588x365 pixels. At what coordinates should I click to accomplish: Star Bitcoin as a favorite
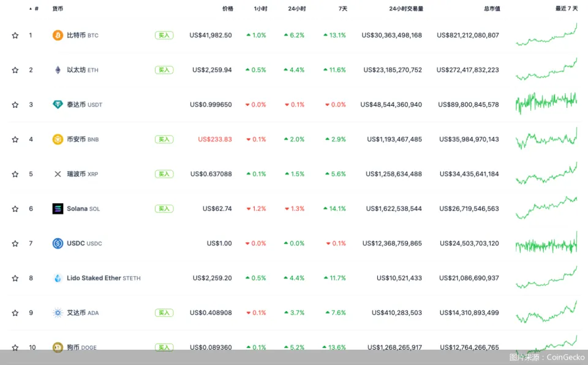click(15, 36)
